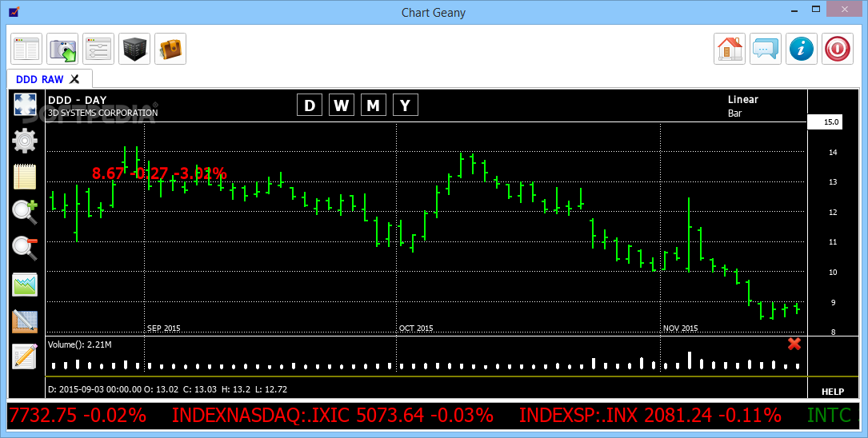The height and width of the screenshot is (438, 868).
Task: Click the green INTC ticker entry
Action: pos(829,415)
